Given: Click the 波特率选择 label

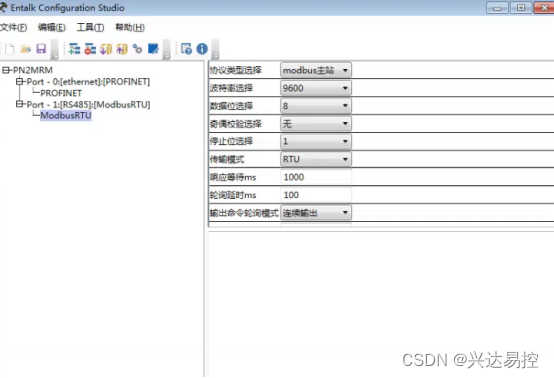Looking at the screenshot, I should click(231, 88).
